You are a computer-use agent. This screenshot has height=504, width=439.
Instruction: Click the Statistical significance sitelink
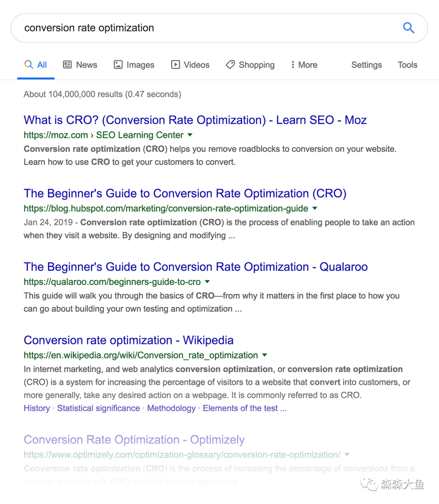[x=98, y=408]
